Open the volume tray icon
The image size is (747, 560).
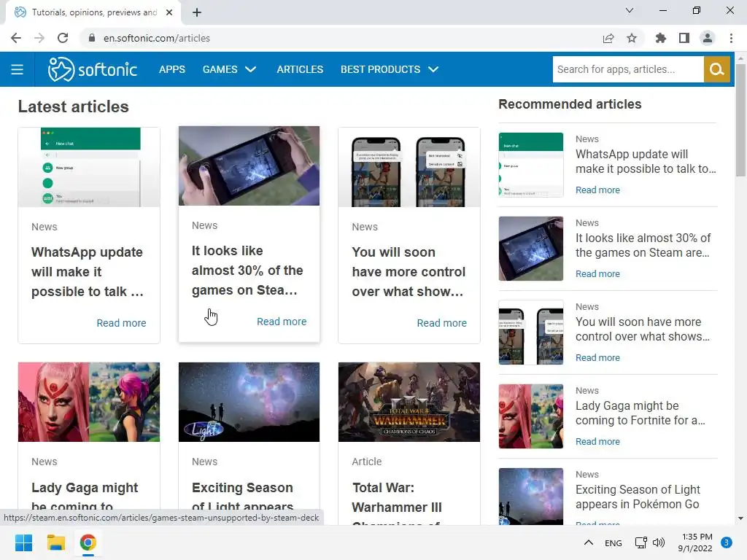(x=659, y=542)
